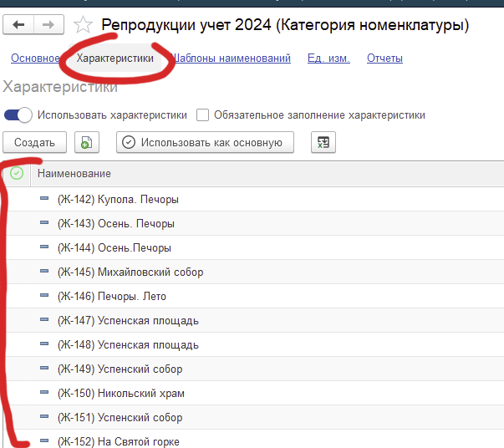Open the Шаблоны наименований link
504x448 pixels.
tap(231, 59)
